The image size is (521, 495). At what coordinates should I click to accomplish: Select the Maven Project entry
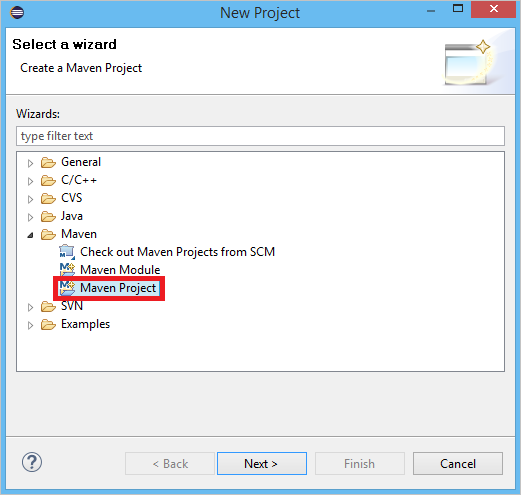118,288
